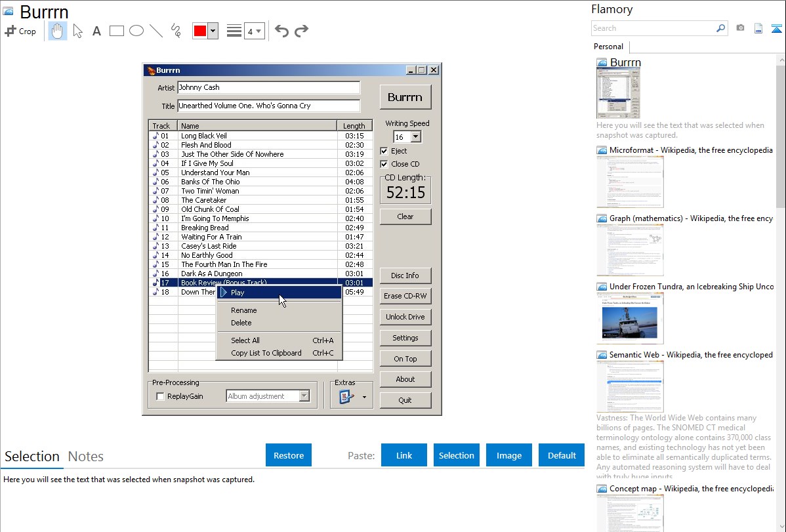Paste using Default
The height and width of the screenshot is (532, 786).
point(562,455)
